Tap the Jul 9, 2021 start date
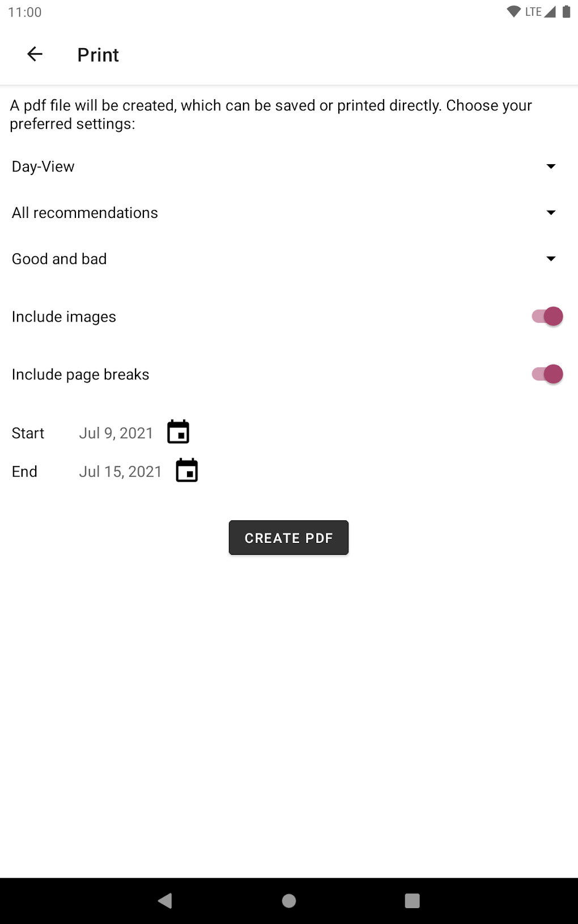Viewport: 578px width, 924px height. pos(116,433)
